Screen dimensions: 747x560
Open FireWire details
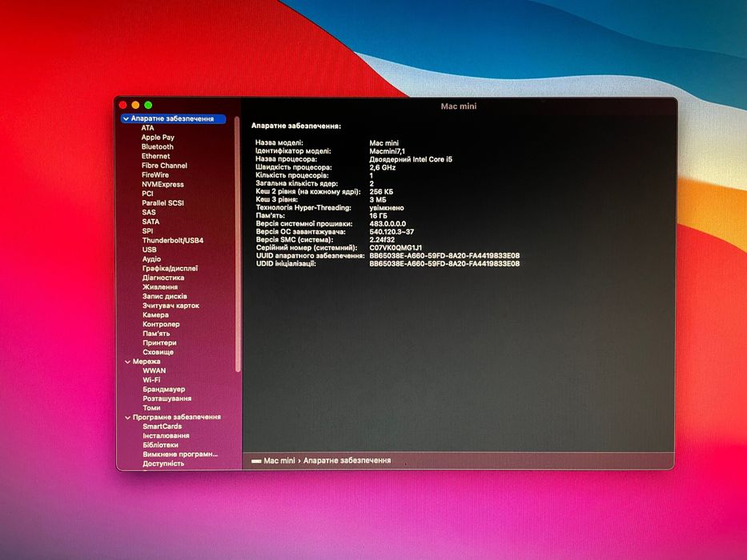click(155, 174)
